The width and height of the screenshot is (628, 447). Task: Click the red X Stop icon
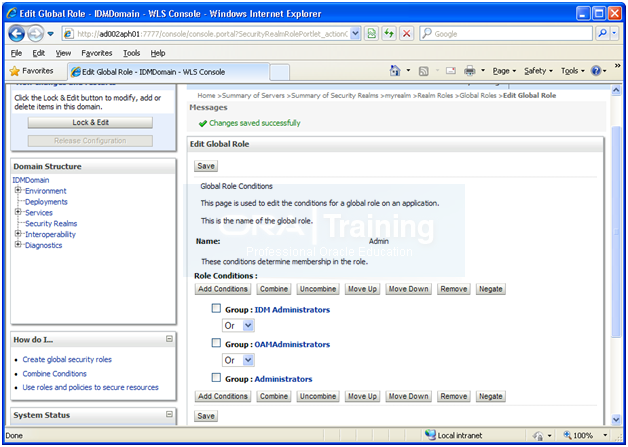(407, 34)
